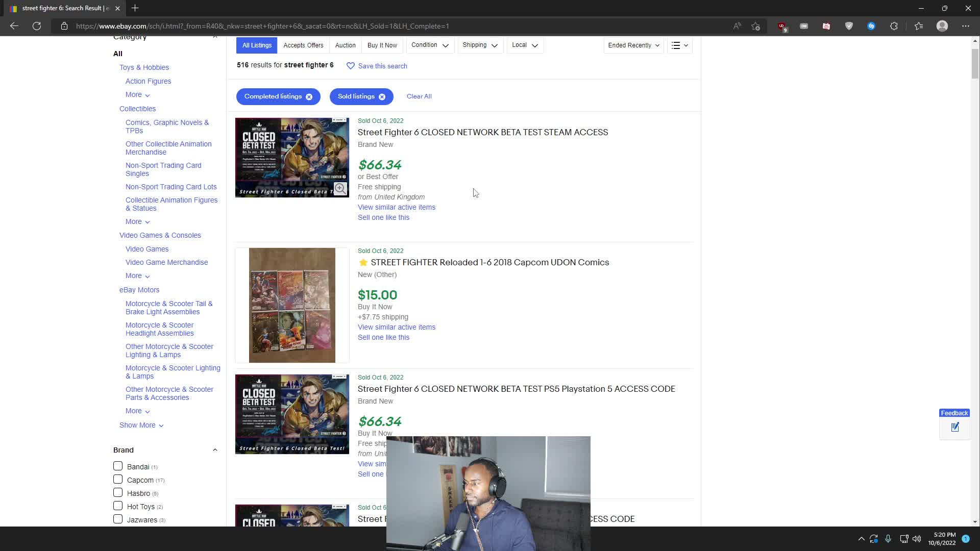Open the Feedback note icon
980x551 pixels.
tap(955, 428)
